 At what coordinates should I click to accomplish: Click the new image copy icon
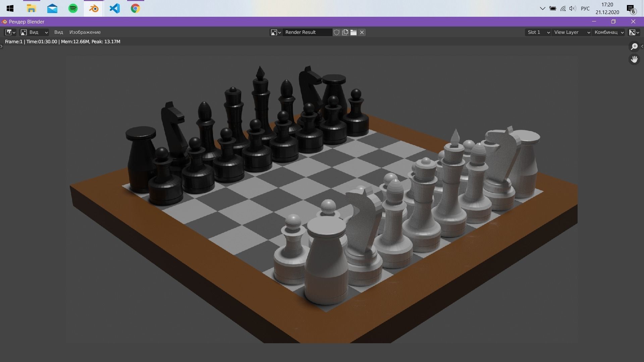(345, 32)
